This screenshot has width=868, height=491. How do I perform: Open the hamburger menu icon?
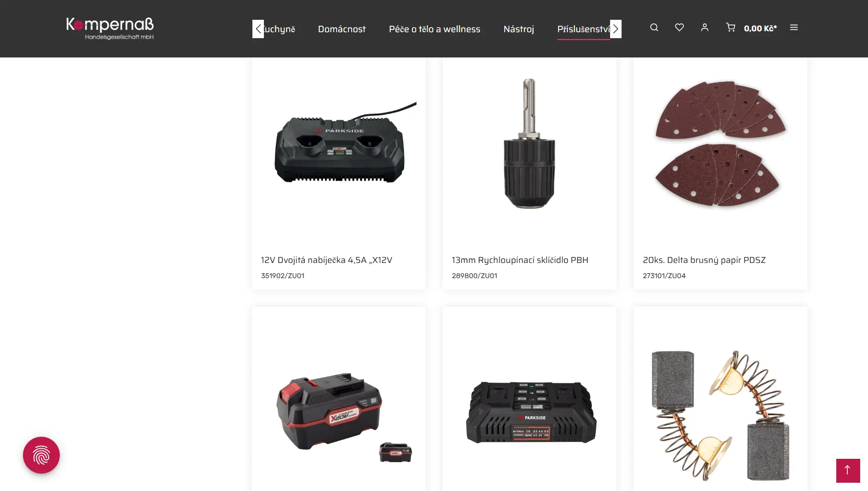coord(794,28)
